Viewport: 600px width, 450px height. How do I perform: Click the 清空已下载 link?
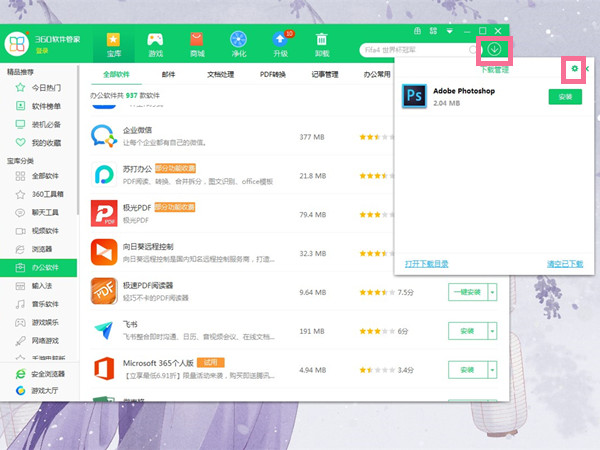(564, 263)
